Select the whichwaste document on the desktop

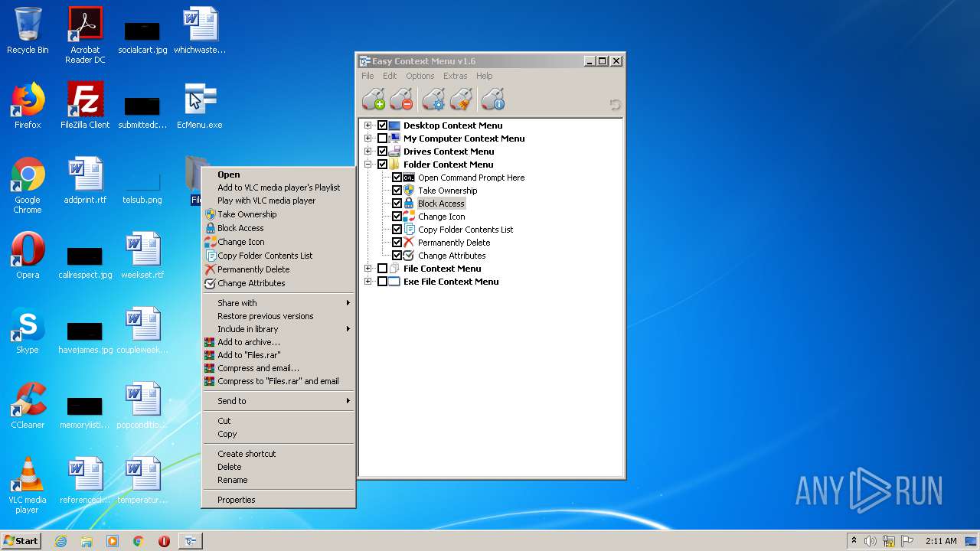[200, 31]
